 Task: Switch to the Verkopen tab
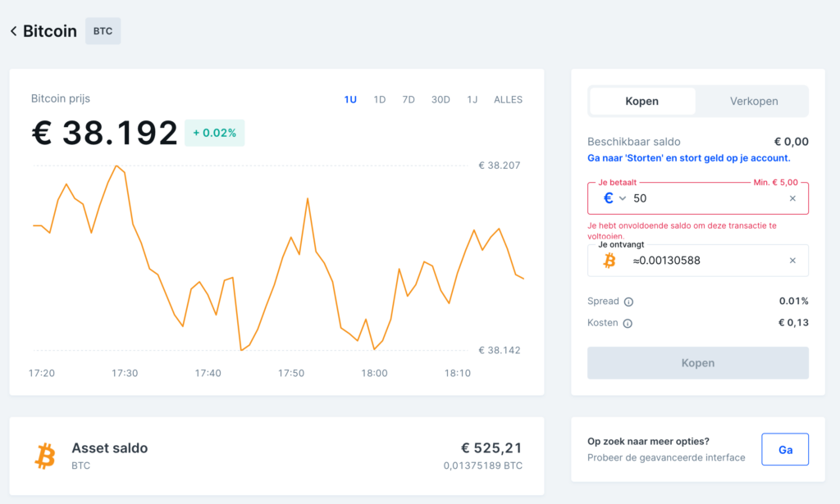click(x=751, y=101)
